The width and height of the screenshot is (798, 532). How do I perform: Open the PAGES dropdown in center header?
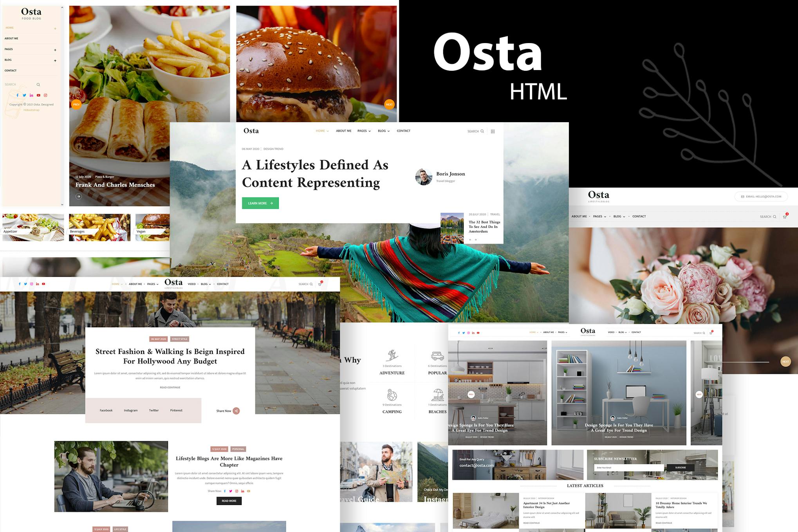[364, 131]
